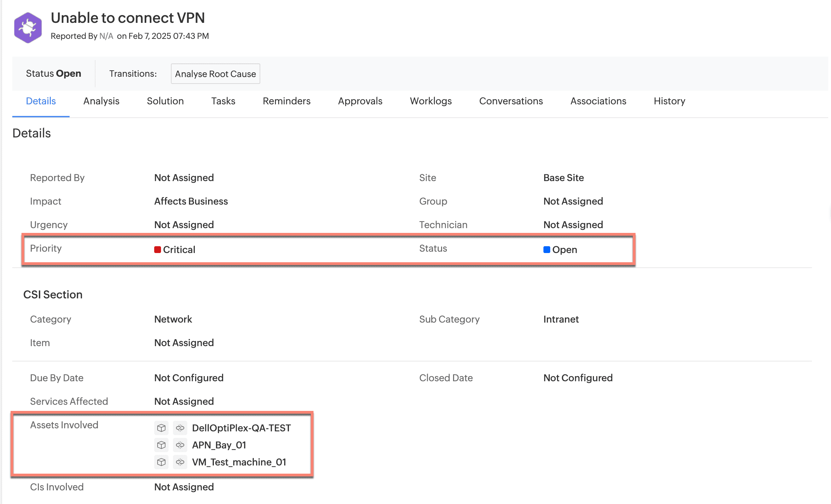Click the Affects Business impact value
This screenshot has width=831, height=504.
(x=190, y=201)
